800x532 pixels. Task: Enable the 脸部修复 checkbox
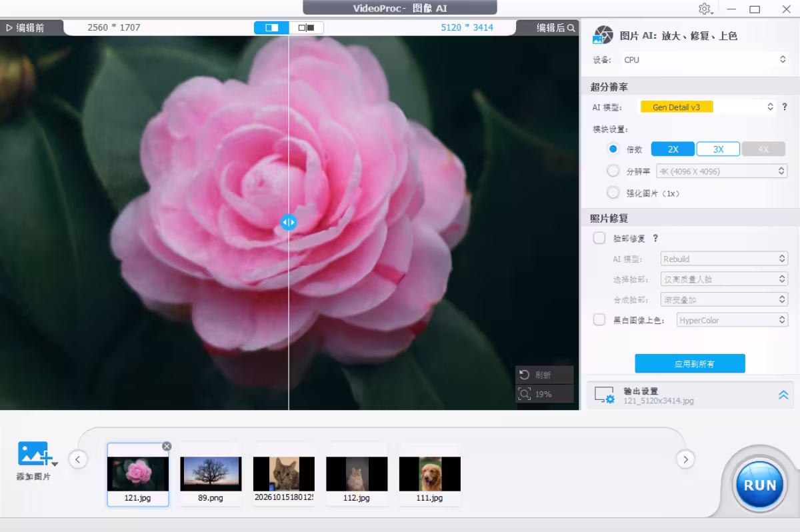599,238
